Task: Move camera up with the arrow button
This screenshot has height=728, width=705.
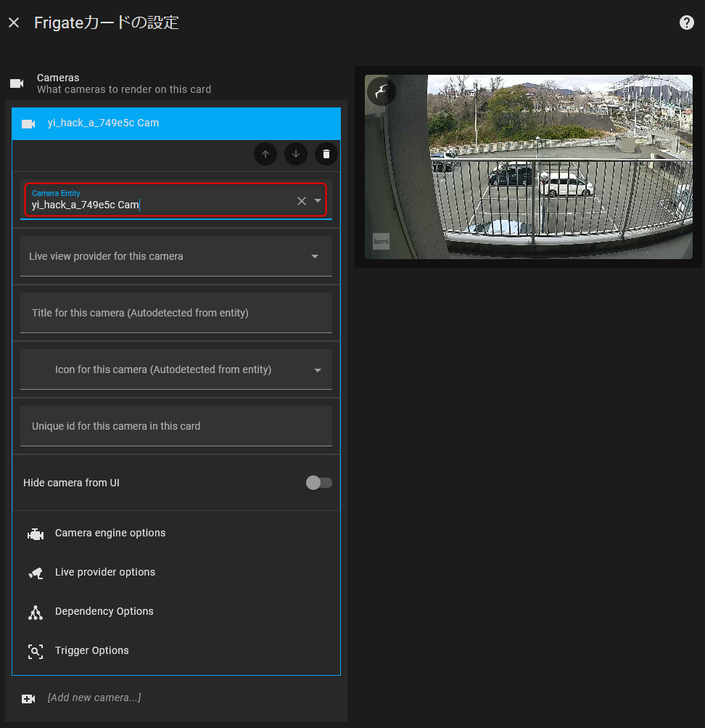Action: [265, 154]
